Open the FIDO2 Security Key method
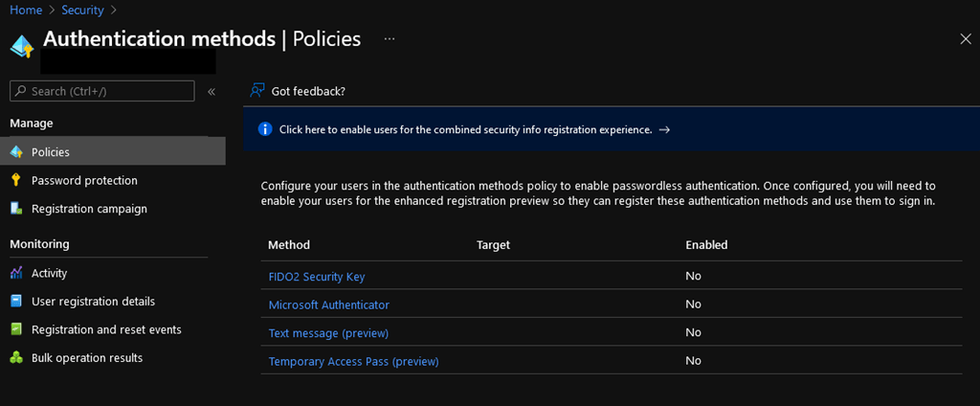Viewport: 980px width, 406px height. 316,277
